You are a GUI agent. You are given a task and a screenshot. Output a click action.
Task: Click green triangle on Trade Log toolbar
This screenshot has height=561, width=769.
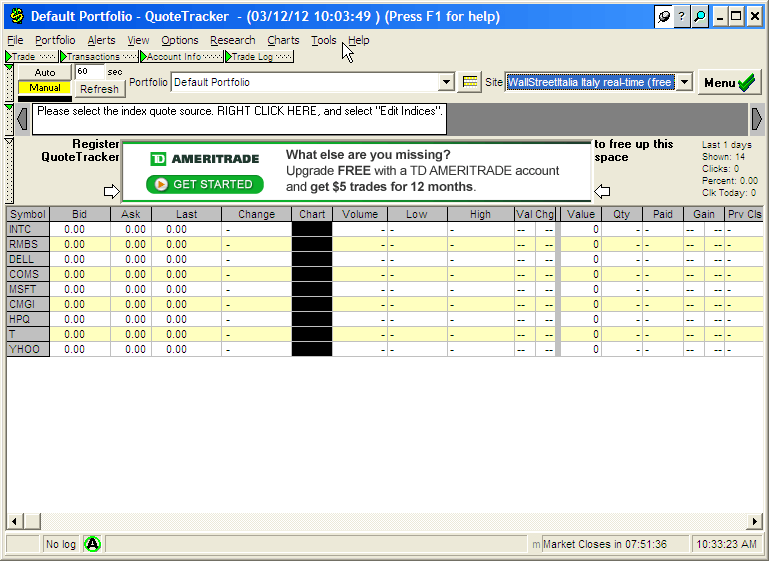point(228,56)
